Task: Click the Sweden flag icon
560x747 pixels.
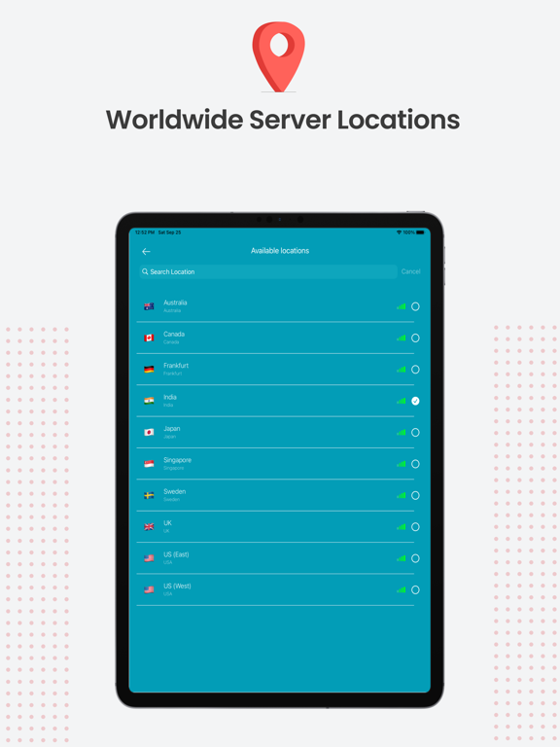Action: coord(149,495)
